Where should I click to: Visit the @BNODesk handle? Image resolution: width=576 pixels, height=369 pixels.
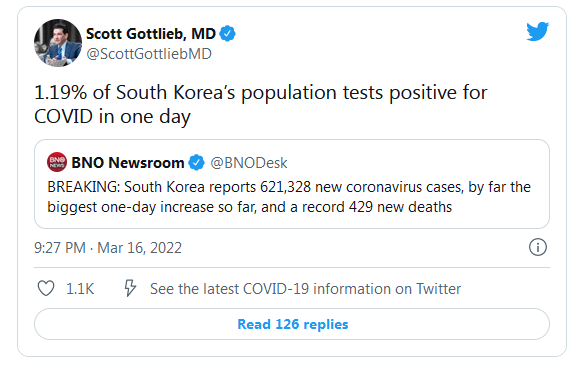tap(249, 163)
